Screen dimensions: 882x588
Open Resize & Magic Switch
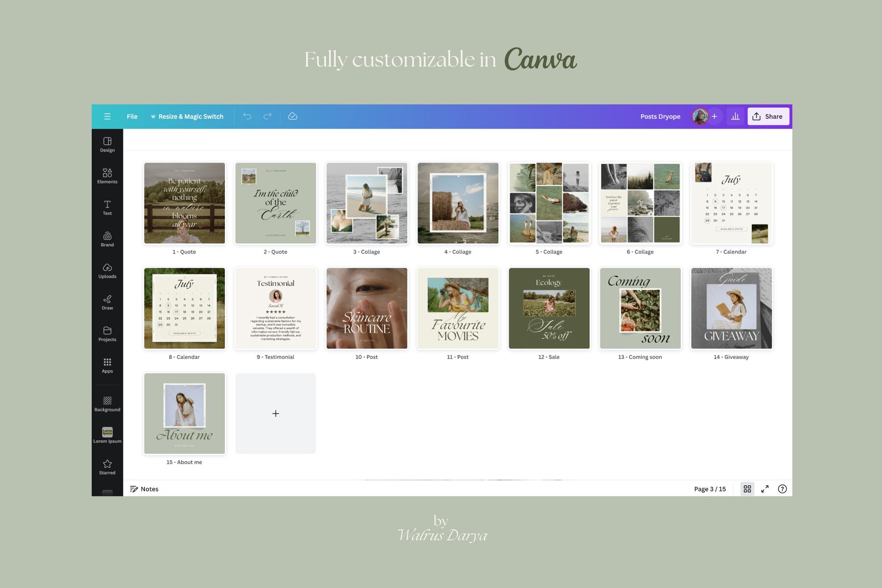pyautogui.click(x=188, y=116)
